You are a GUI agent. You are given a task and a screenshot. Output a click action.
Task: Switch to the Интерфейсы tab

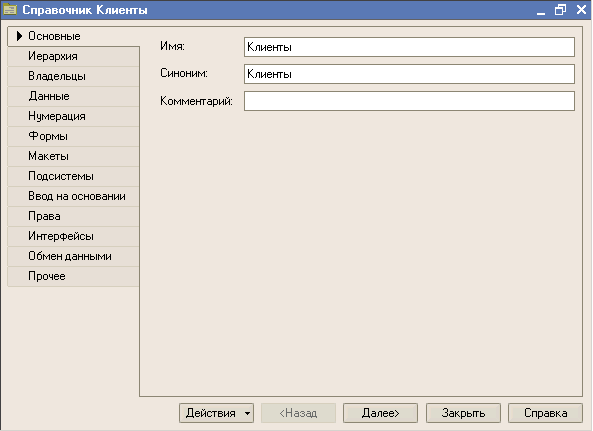click(x=73, y=237)
